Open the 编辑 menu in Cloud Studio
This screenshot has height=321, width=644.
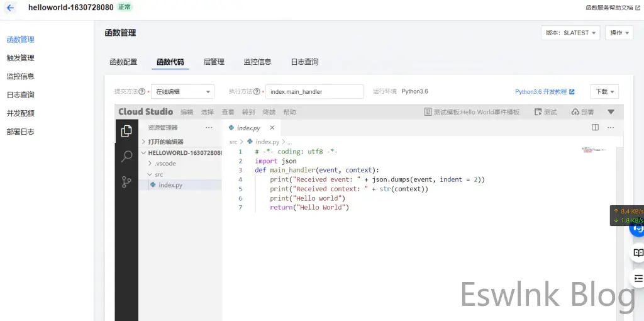[x=187, y=112]
